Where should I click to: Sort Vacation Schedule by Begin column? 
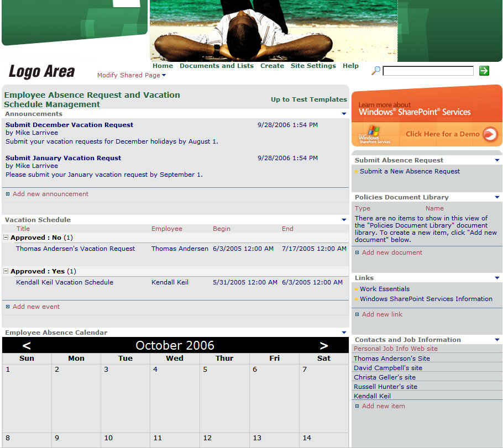[222, 229]
